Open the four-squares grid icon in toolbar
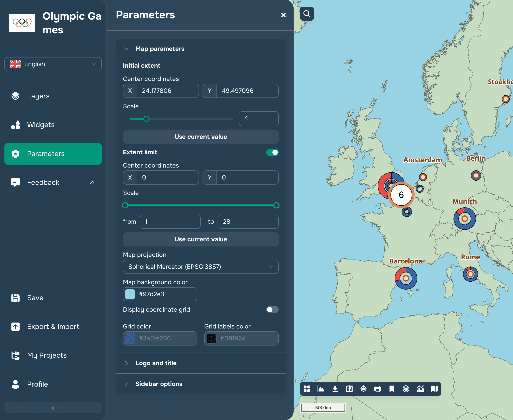This screenshot has width=513, height=420. click(307, 389)
